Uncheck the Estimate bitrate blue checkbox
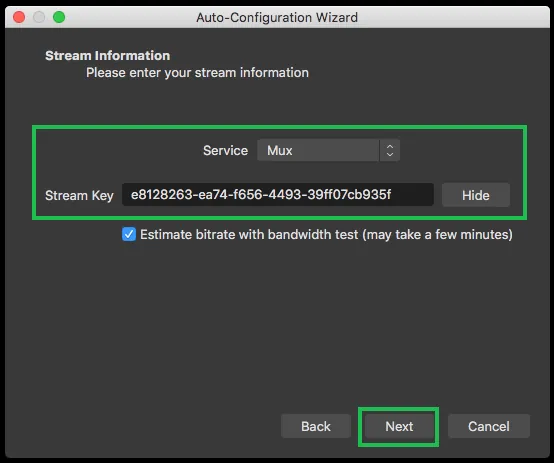 pyautogui.click(x=129, y=234)
